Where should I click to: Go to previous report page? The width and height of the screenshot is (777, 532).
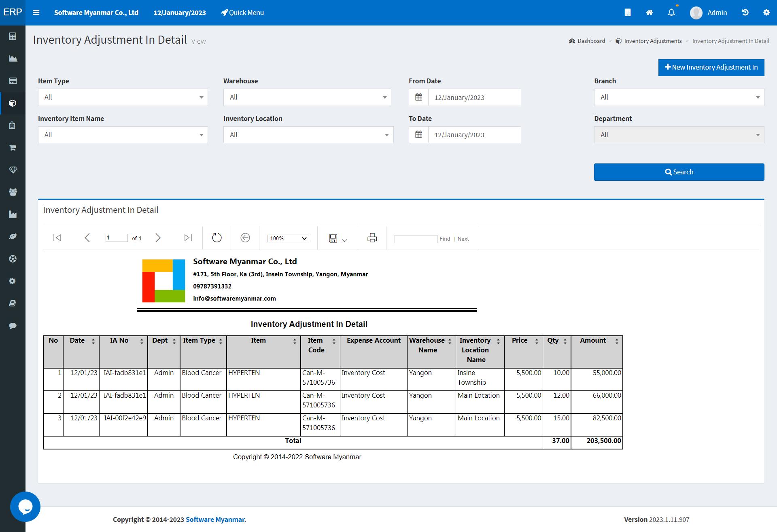point(87,238)
